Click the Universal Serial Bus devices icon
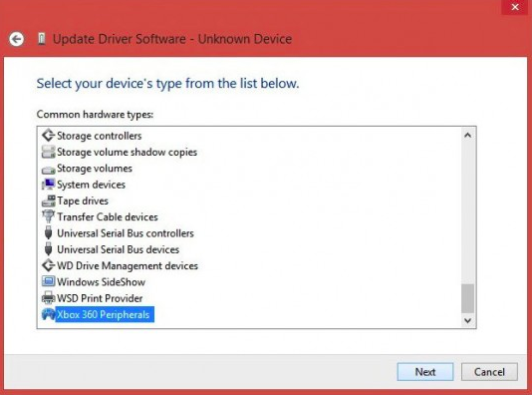 coord(48,249)
